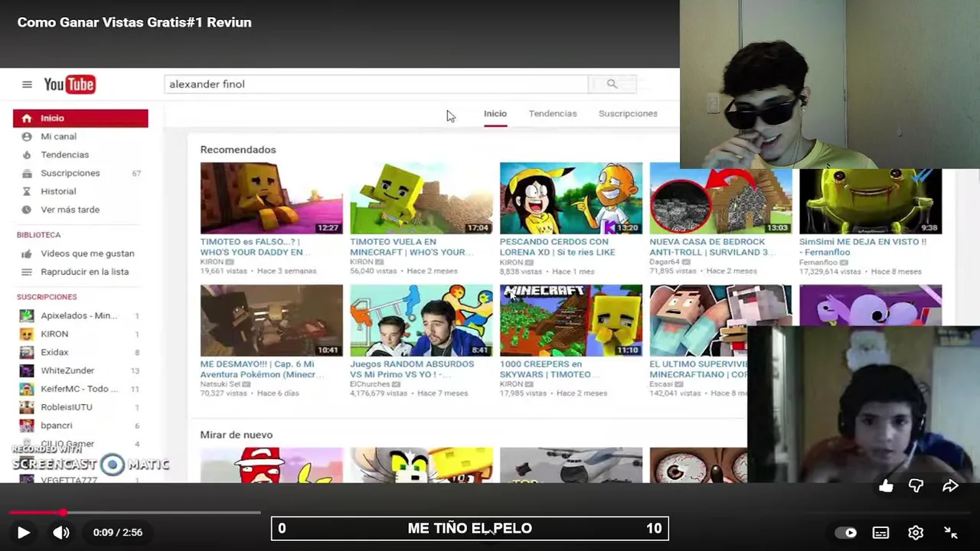This screenshot has height=551, width=980.
Task: Open ME DESMAYO Cap. 6 thumbnail
Action: [272, 321]
